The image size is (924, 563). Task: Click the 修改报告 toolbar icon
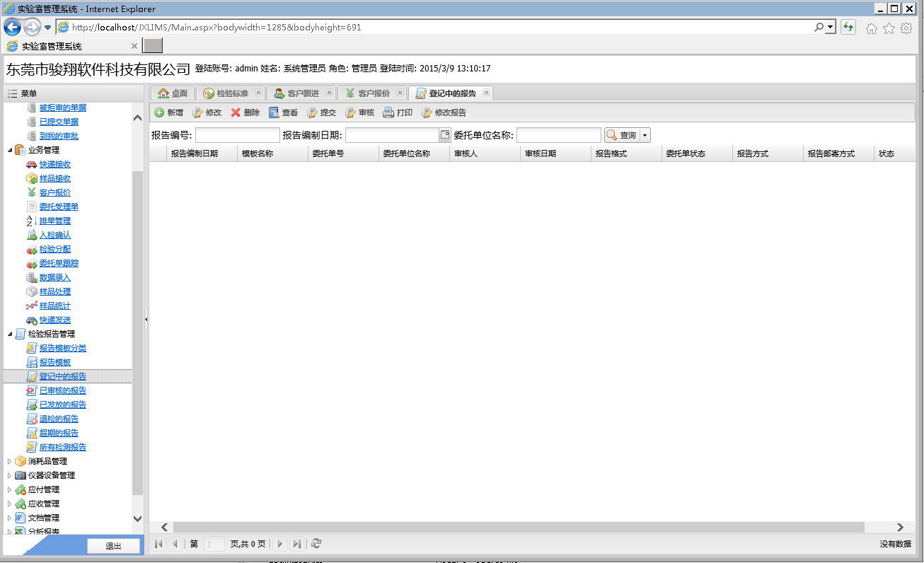point(427,112)
